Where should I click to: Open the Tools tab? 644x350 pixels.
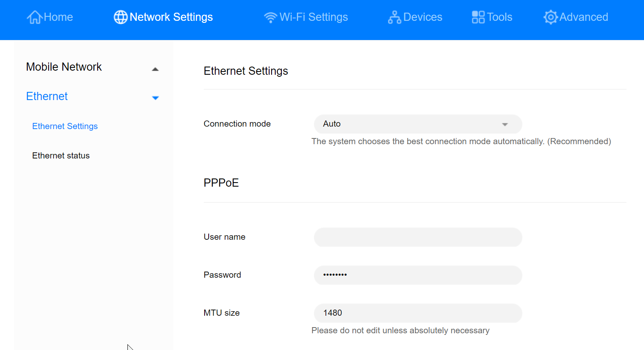pyautogui.click(x=499, y=17)
